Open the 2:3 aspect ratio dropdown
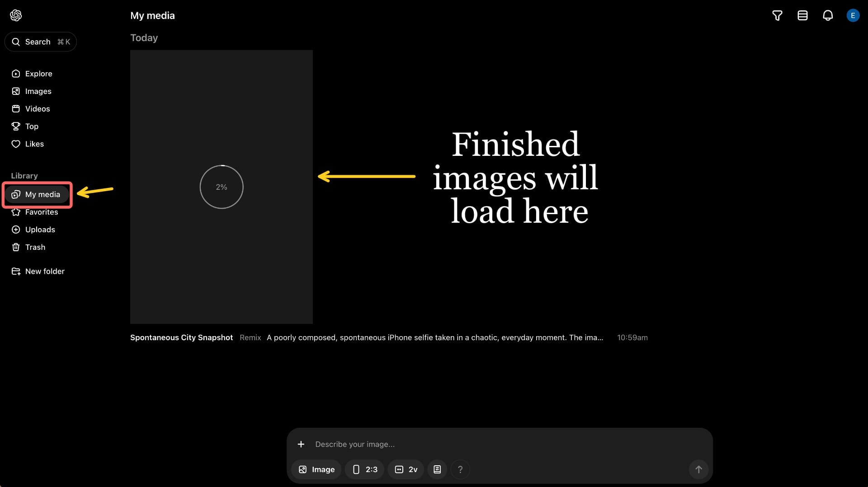The width and height of the screenshot is (868, 487). [365, 469]
